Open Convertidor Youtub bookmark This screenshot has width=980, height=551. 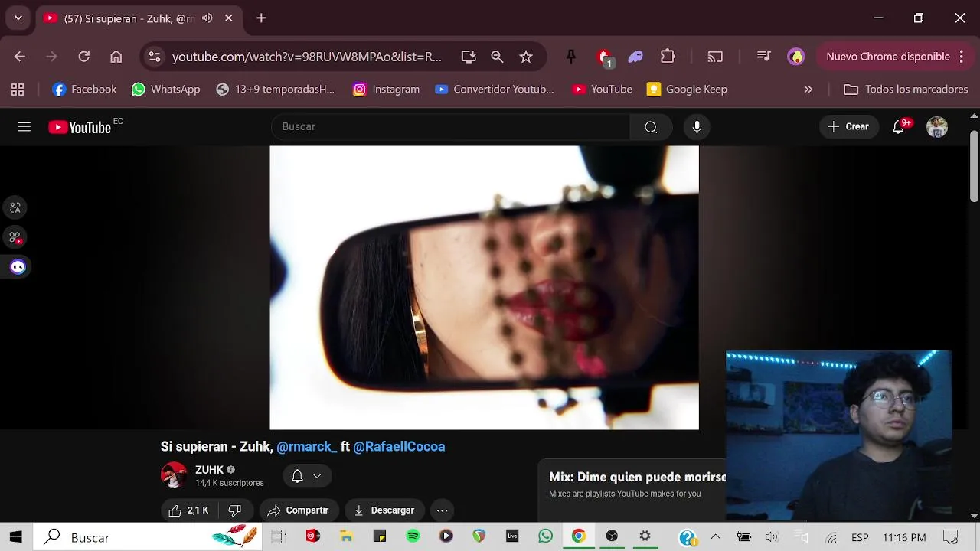tap(494, 90)
